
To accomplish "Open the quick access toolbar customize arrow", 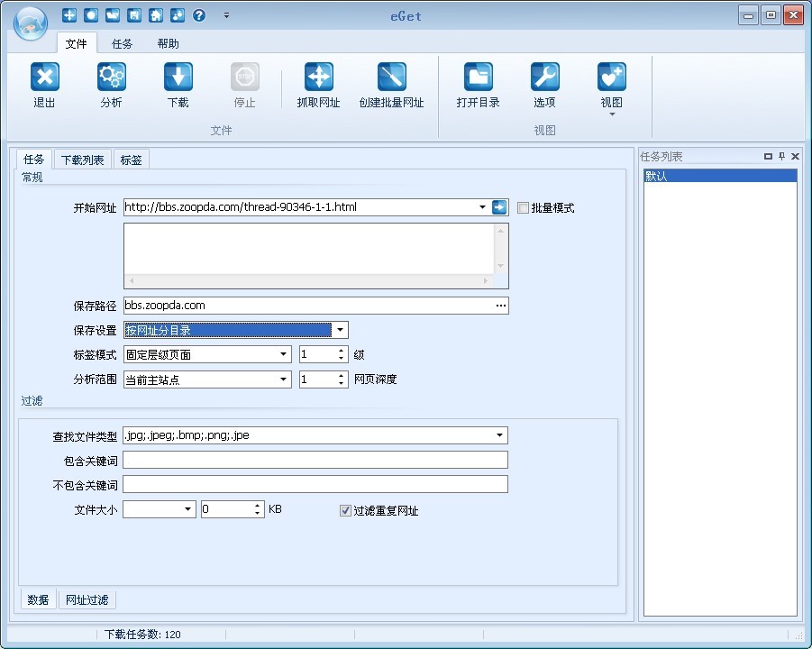I will (x=226, y=15).
